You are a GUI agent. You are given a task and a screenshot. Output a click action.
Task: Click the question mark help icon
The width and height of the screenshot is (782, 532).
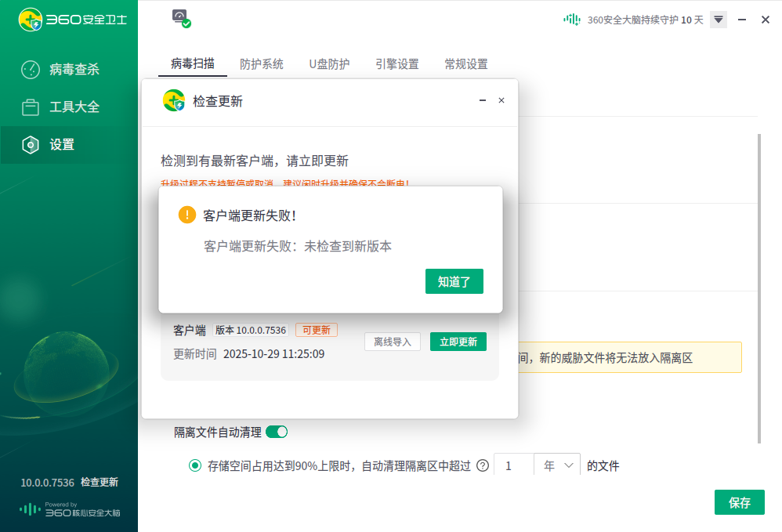coord(483,465)
